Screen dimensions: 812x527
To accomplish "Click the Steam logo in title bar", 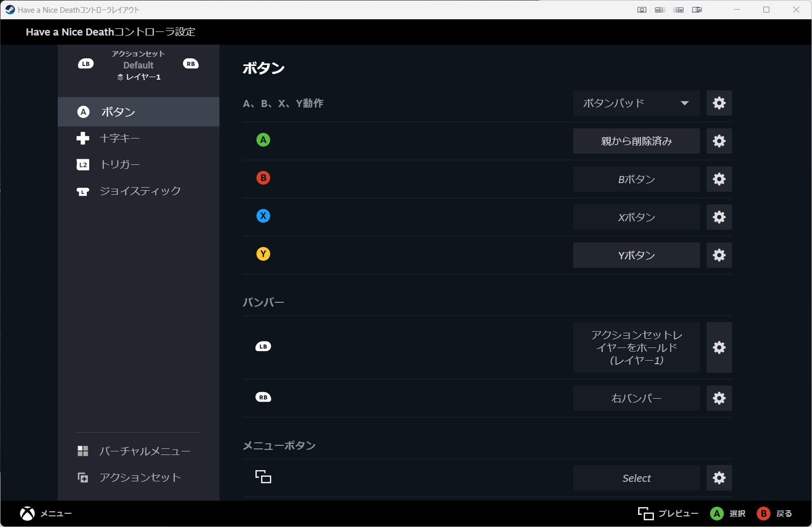I will (x=10, y=10).
